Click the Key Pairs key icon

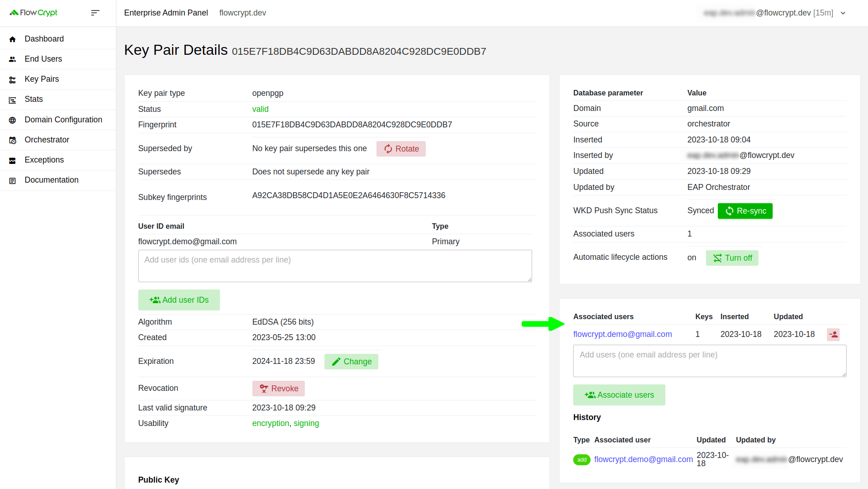[12, 79]
